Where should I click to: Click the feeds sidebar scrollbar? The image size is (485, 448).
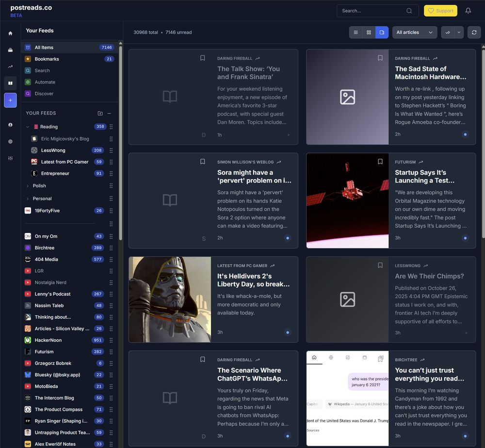tap(120, 142)
